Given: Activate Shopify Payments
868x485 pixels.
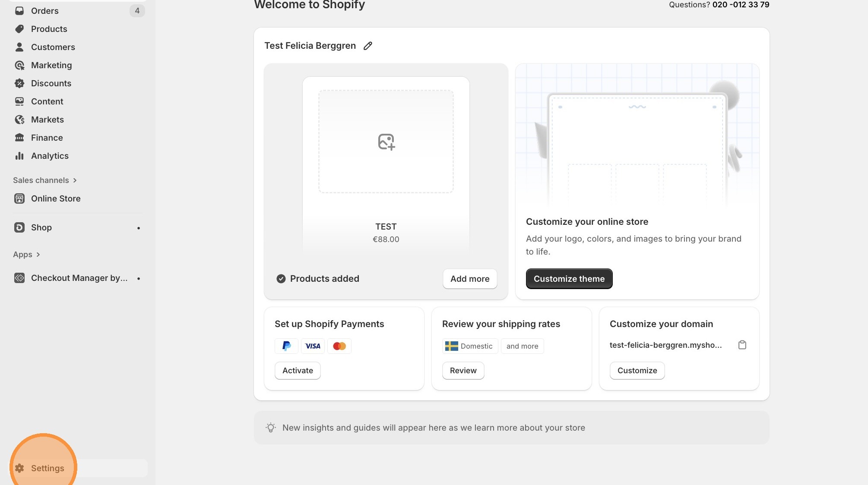Looking at the screenshot, I should [298, 371].
